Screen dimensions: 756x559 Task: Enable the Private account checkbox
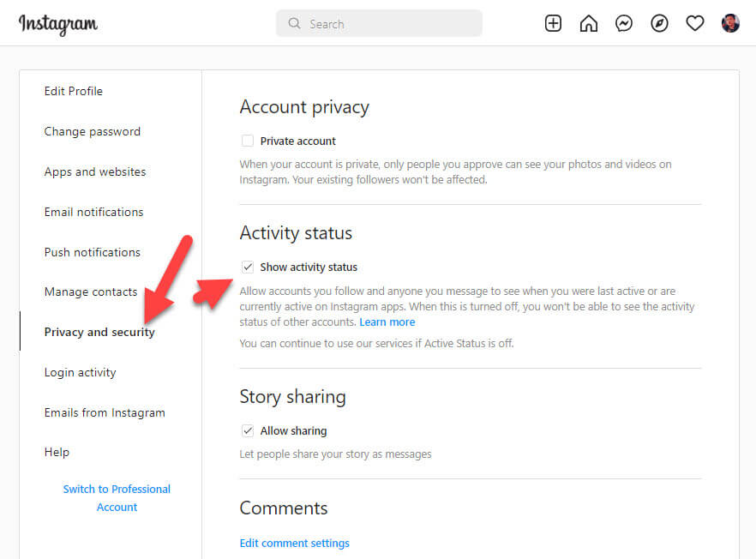point(248,141)
